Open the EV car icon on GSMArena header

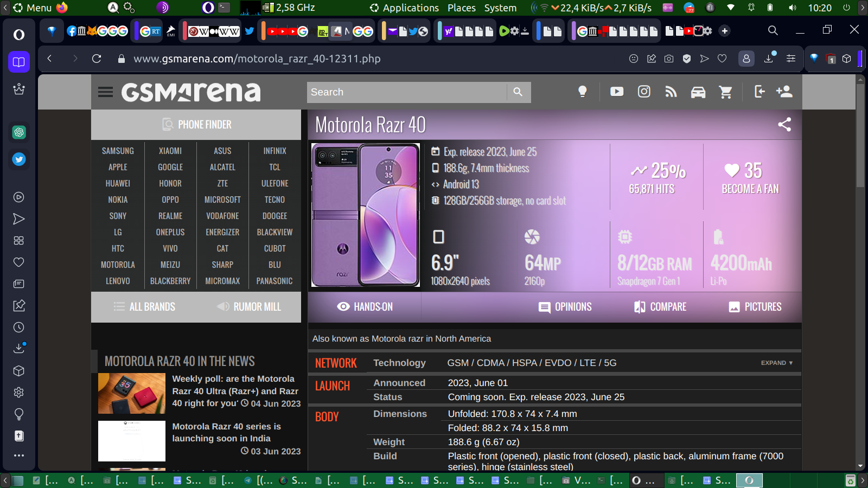tap(698, 92)
